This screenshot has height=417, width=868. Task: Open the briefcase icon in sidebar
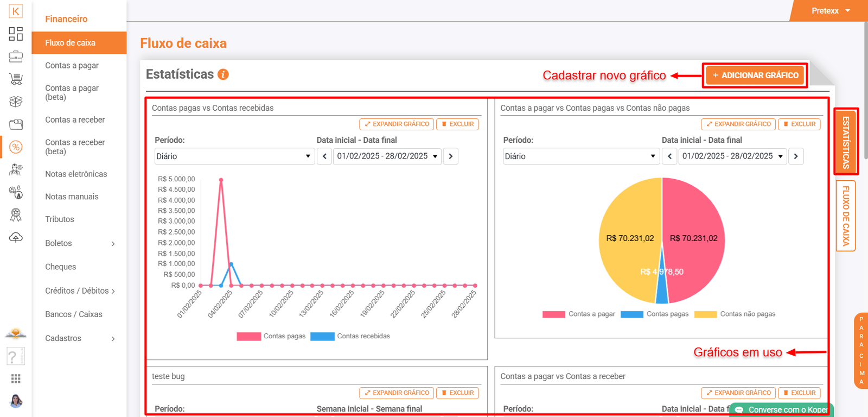pos(16,56)
